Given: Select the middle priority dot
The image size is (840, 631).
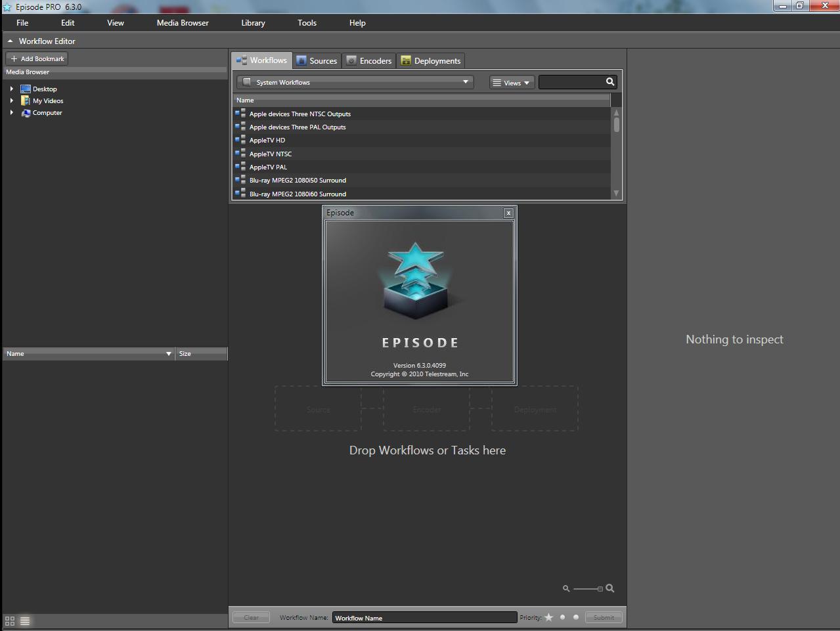Looking at the screenshot, I should [x=563, y=617].
